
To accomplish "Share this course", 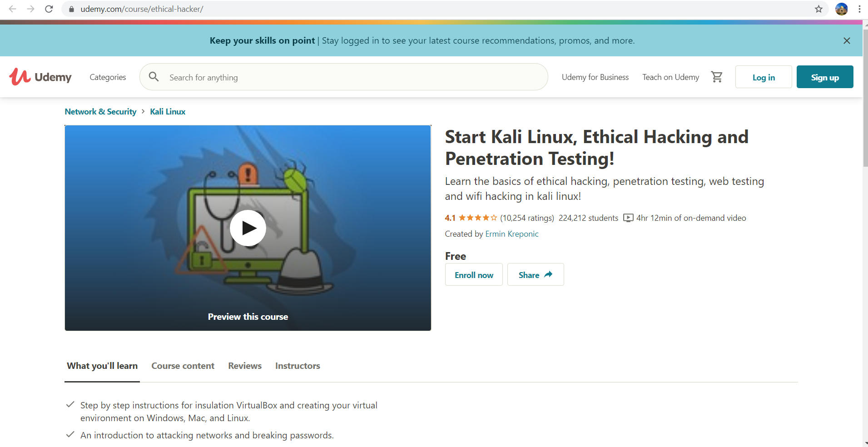I will [536, 274].
